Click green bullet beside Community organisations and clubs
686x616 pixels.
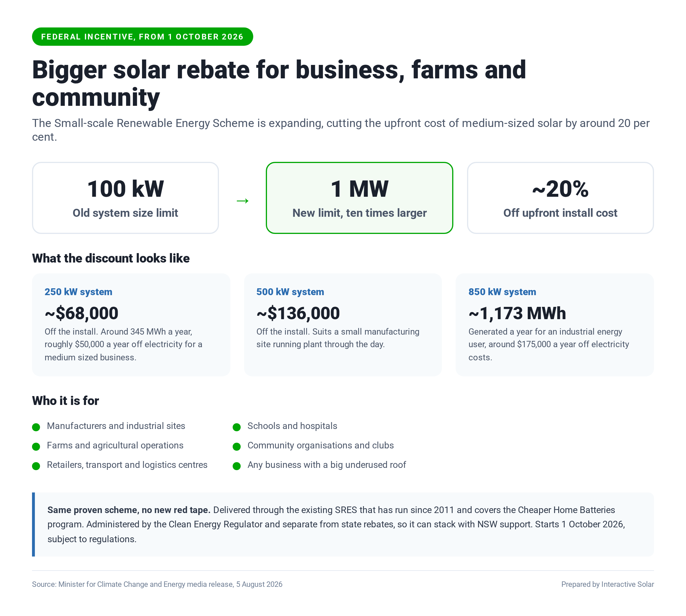pos(236,446)
